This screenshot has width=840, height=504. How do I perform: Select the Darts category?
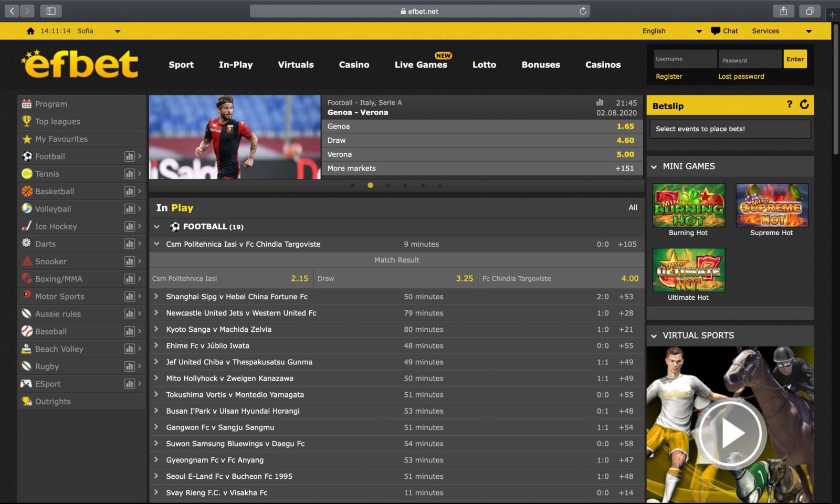click(45, 244)
